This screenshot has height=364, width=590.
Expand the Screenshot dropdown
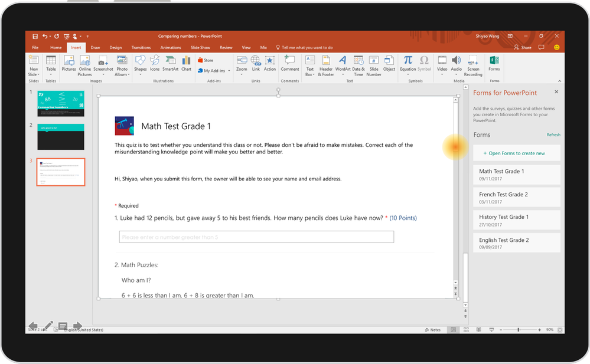coord(103,74)
